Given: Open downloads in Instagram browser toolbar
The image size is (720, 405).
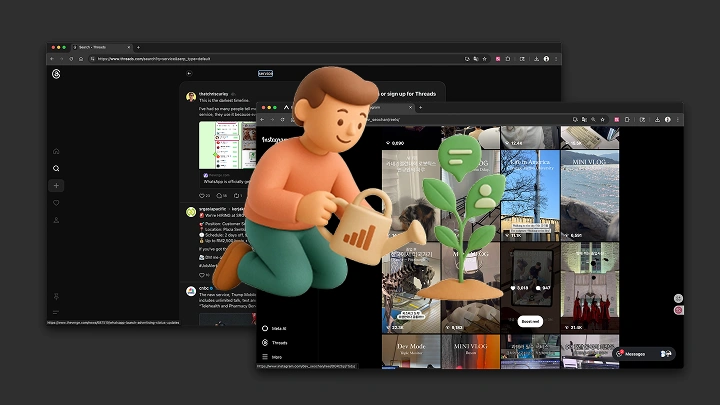Looking at the screenshot, I should (x=658, y=119).
